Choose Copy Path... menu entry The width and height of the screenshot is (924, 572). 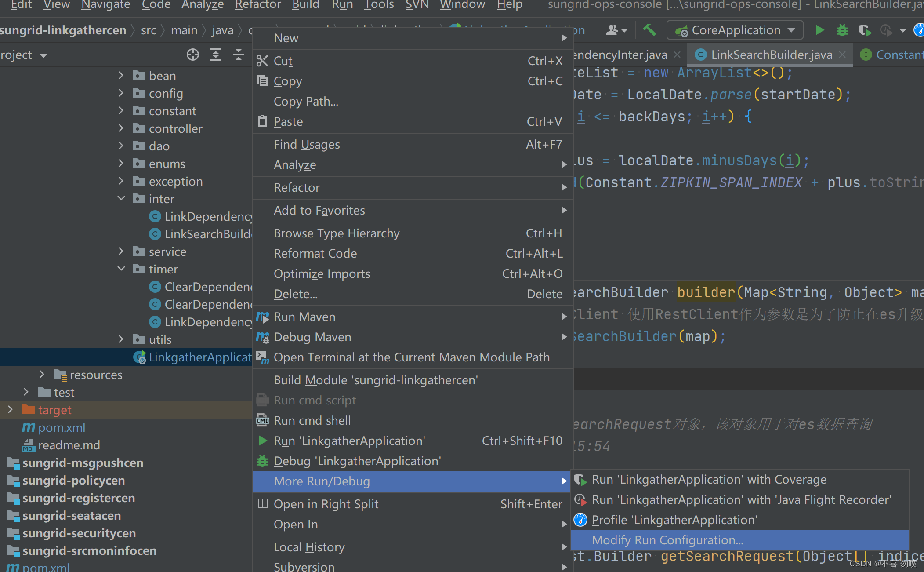point(413,101)
